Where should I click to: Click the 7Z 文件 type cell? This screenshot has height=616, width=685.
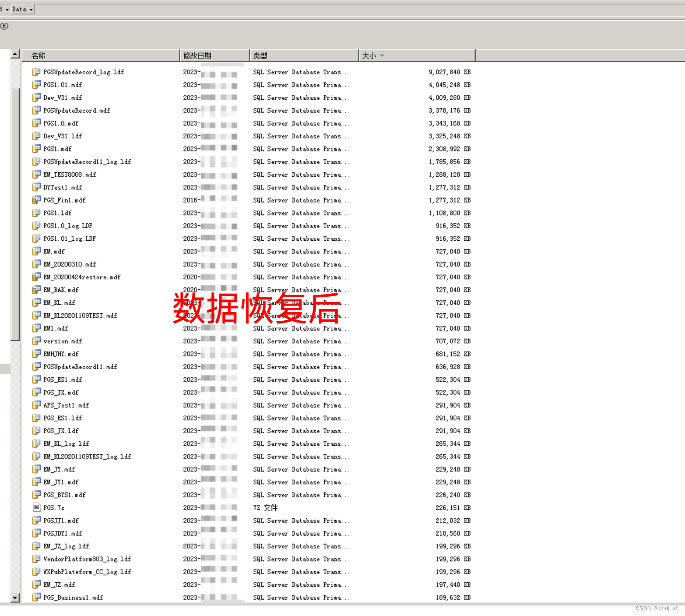[265, 508]
